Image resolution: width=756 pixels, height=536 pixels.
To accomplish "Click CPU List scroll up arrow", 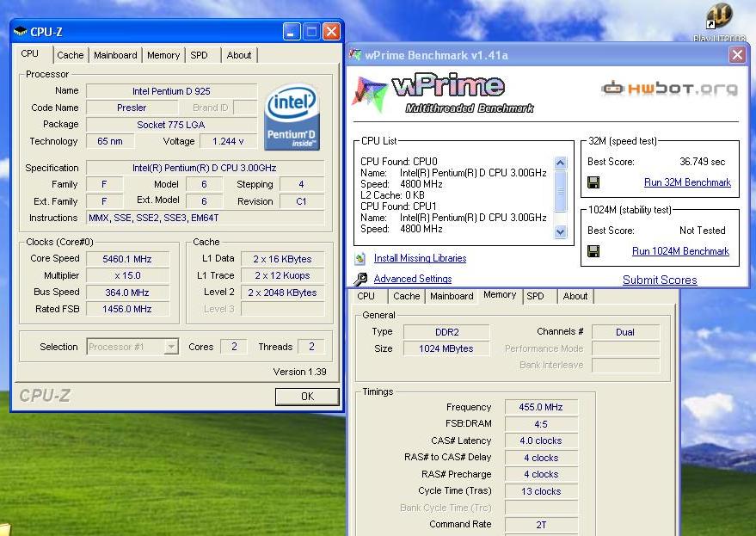I will (x=560, y=163).
